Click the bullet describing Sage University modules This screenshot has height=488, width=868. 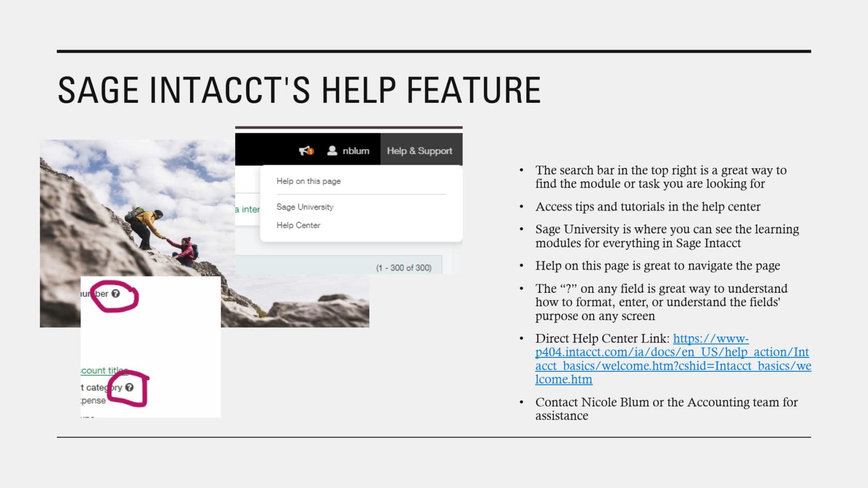tap(667, 236)
